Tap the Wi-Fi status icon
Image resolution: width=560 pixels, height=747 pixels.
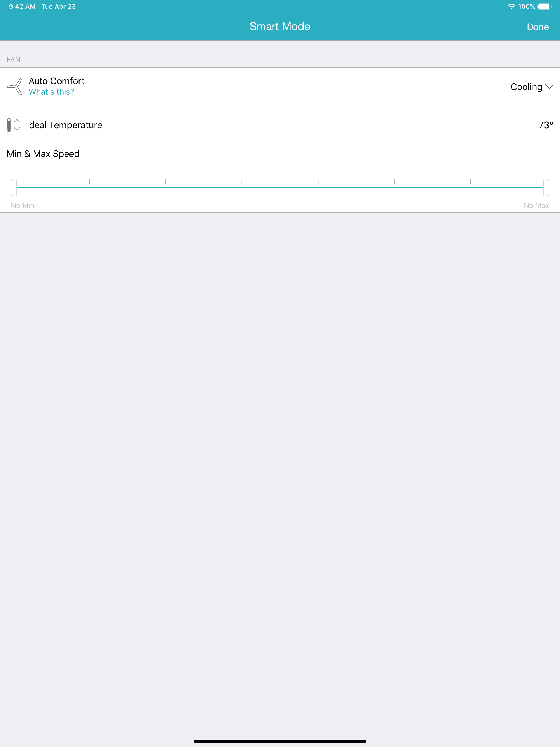pyautogui.click(x=511, y=6)
